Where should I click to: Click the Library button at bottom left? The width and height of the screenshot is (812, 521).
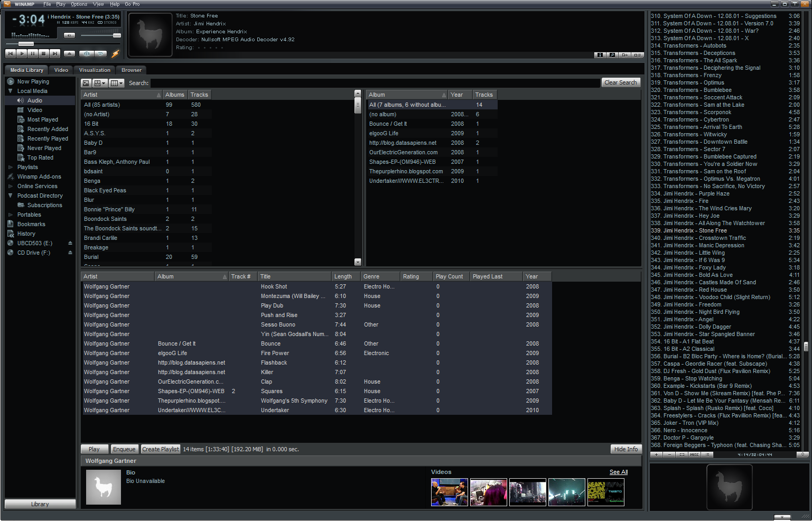[x=40, y=504]
